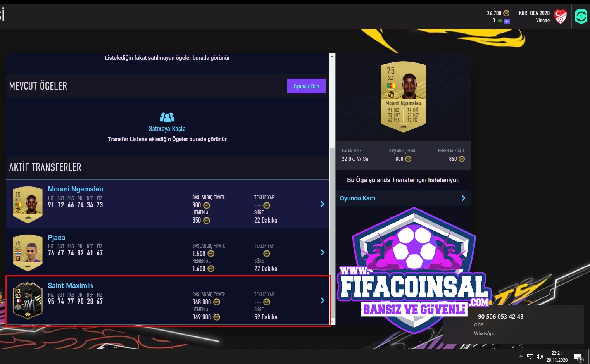Click the coin icon beside 26.700 balance
Image resolution: width=590 pixels, height=364 pixels.
pos(506,13)
